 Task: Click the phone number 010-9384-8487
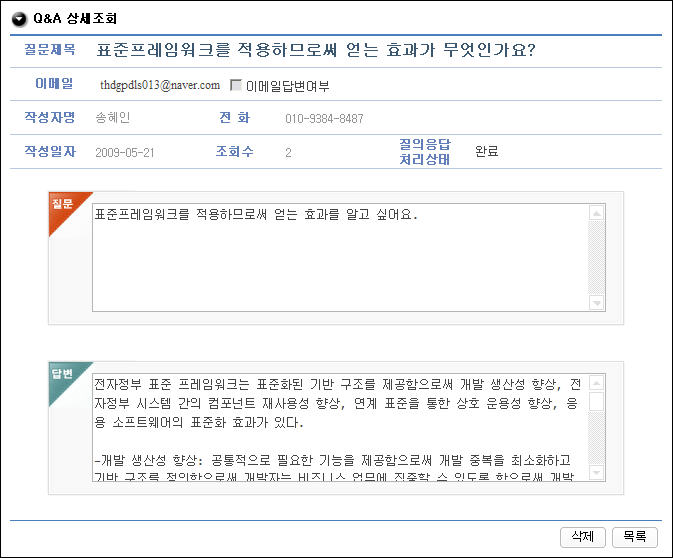(x=324, y=119)
